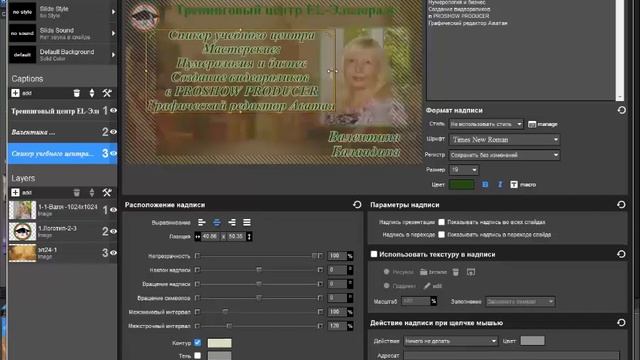
Task: Insert a macro into the caption
Action: [x=523, y=184]
